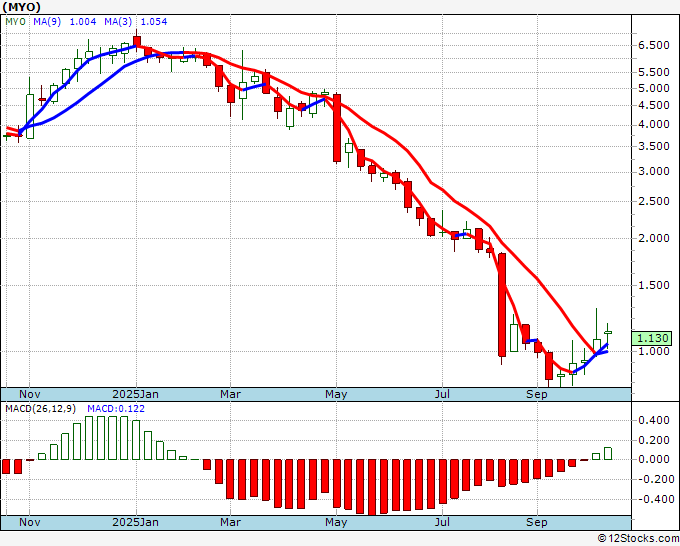Viewport: 680px width, 546px height.
Task: Click Mar on the MACD panel date axis
Action: pyautogui.click(x=230, y=522)
